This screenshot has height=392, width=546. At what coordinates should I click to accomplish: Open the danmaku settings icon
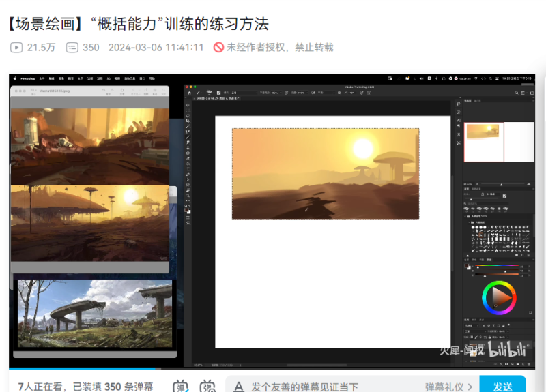[207, 386]
